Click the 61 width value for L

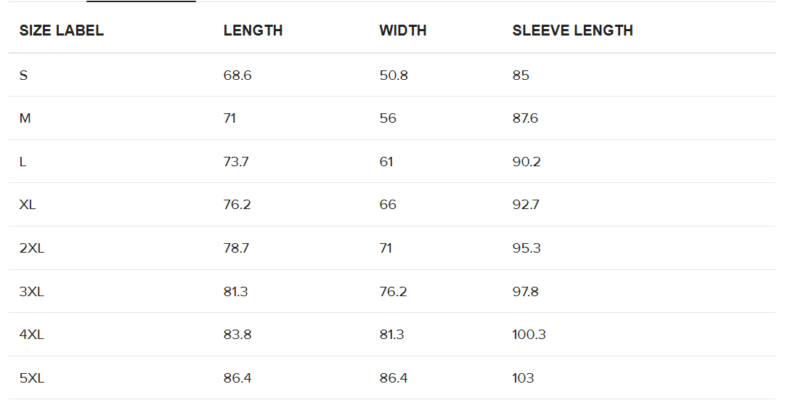[x=388, y=162]
